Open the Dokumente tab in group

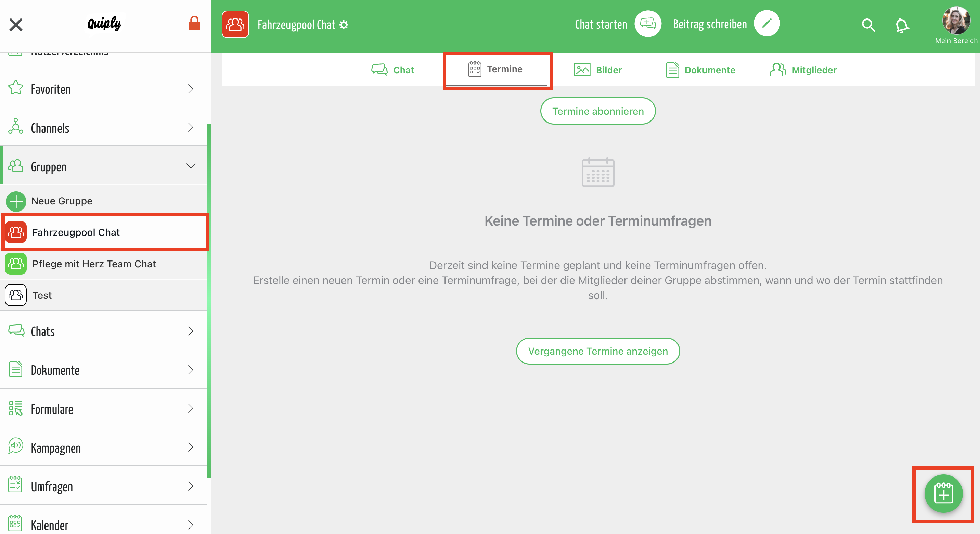tap(700, 70)
